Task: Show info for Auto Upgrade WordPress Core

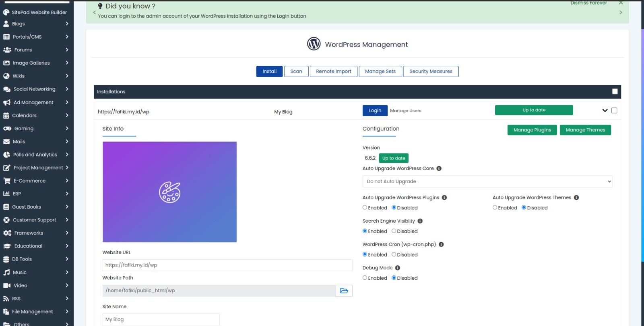Action: pyautogui.click(x=439, y=168)
